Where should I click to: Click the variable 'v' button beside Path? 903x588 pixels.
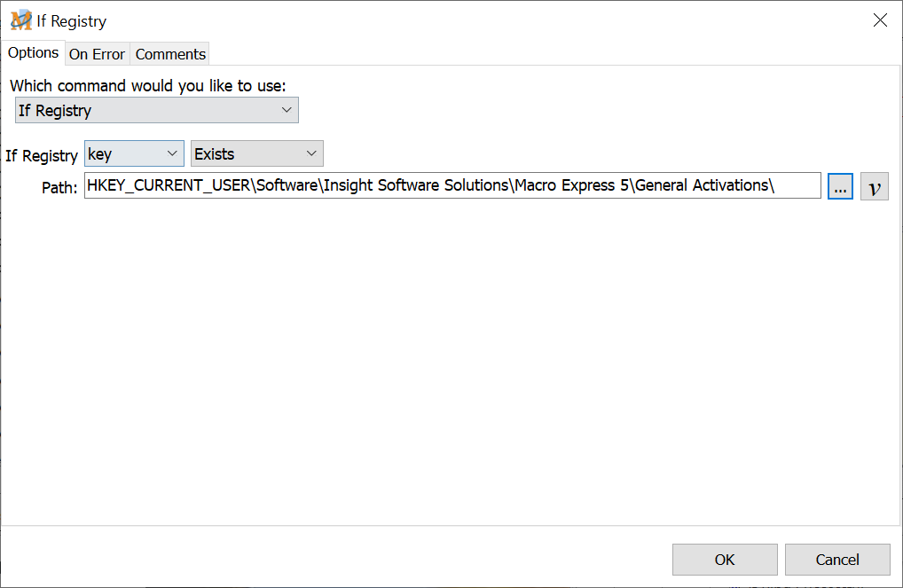tap(875, 187)
